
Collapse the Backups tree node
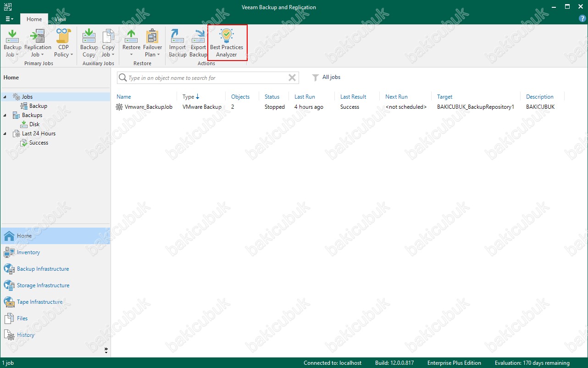click(x=5, y=115)
